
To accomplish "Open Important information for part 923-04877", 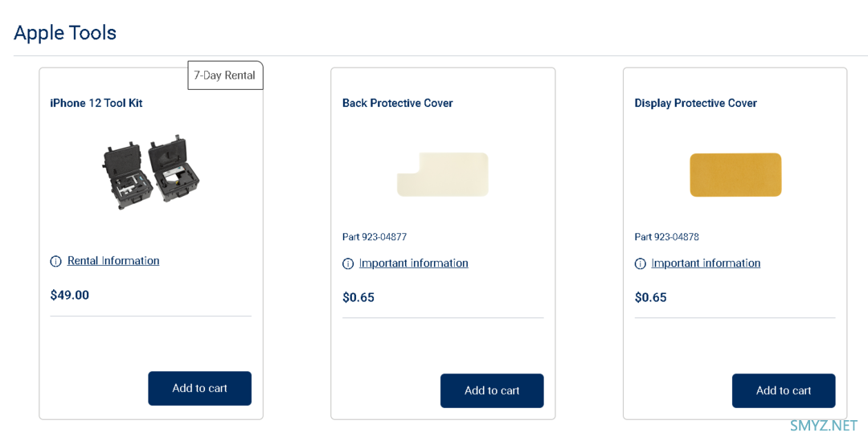I will click(x=414, y=263).
